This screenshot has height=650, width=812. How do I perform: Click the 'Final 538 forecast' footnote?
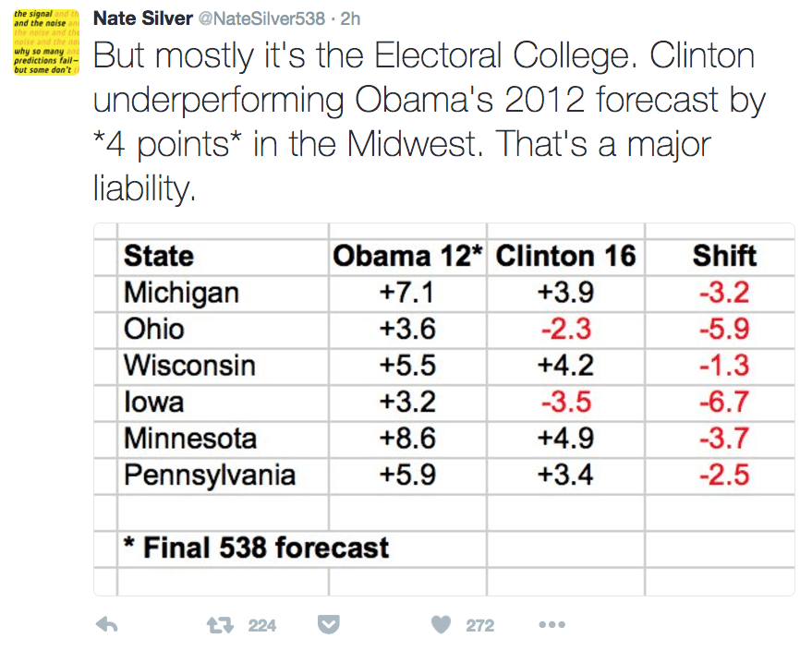click(x=257, y=548)
